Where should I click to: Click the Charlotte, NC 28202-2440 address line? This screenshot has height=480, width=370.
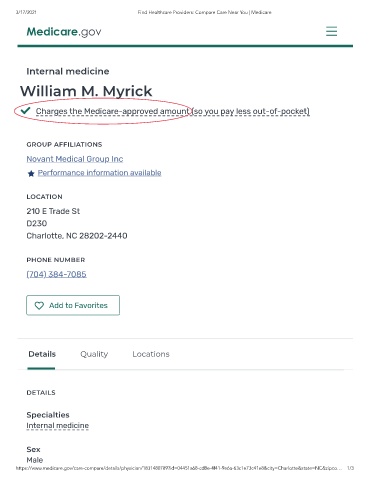(x=77, y=236)
